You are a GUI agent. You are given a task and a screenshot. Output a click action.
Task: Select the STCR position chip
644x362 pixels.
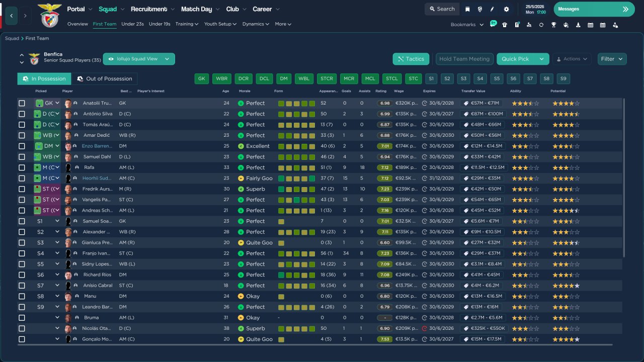(x=327, y=78)
